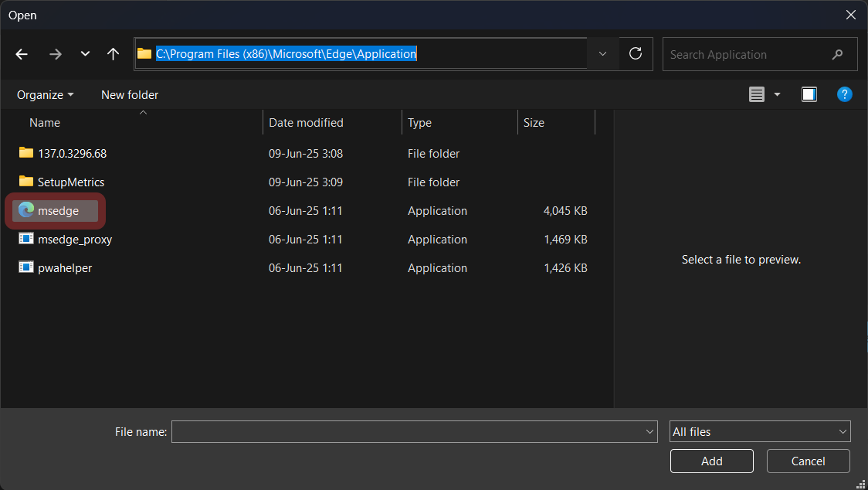Go forward using the right arrow
868x490 pixels.
pyautogui.click(x=56, y=54)
